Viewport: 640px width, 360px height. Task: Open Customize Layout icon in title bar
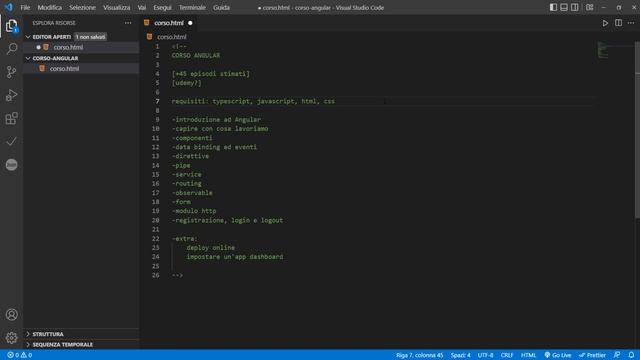pyautogui.click(x=589, y=7)
